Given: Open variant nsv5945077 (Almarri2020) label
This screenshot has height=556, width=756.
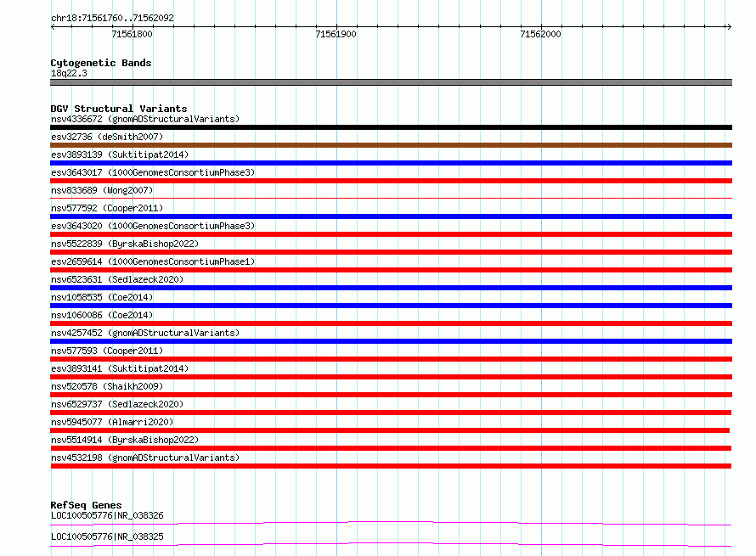Looking at the screenshot, I should pos(112,422).
